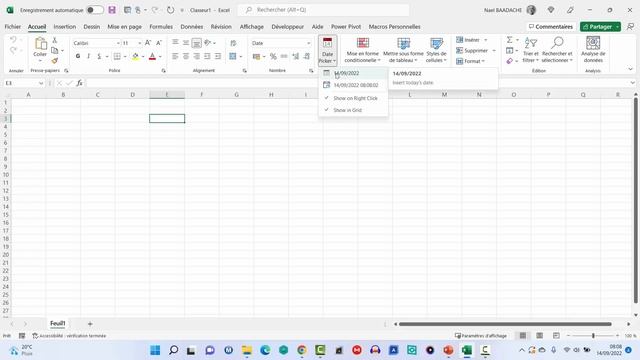640x360 pixels.
Task: Click the borders icon
Action: coord(117,56)
